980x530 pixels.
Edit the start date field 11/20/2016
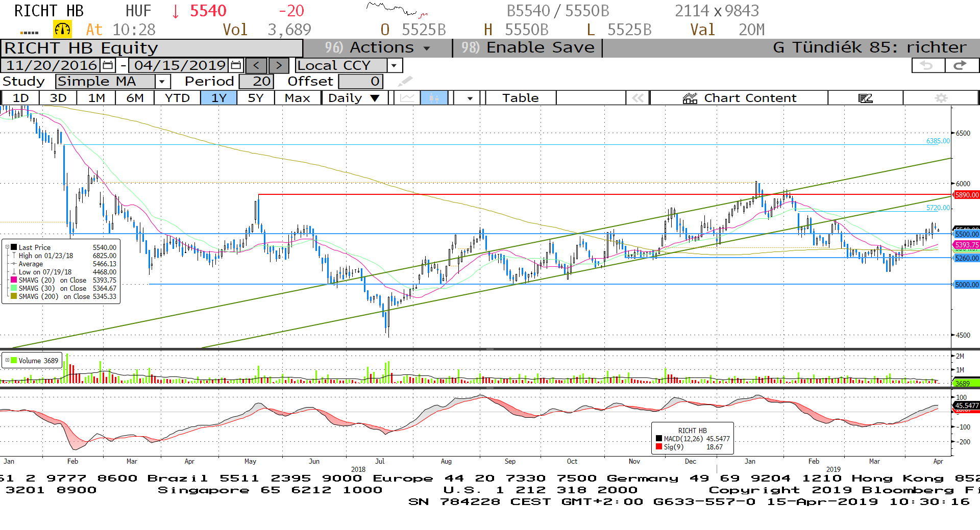click(52, 65)
